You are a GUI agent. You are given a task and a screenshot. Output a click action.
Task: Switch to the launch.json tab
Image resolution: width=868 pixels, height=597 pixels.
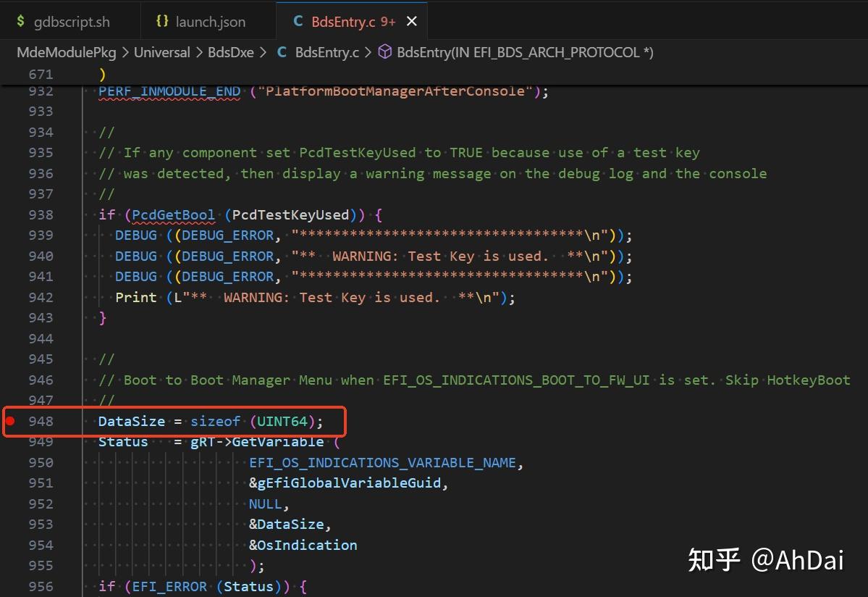pos(210,21)
